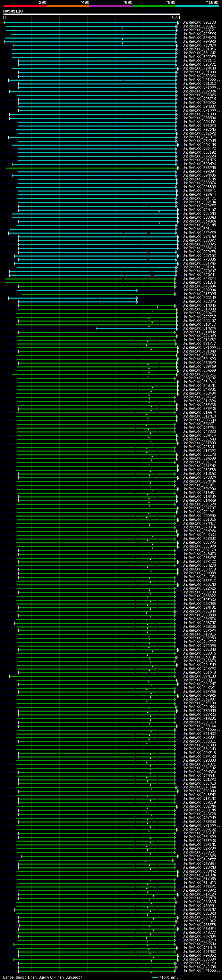Click the UniRef100_A1RE20 label
This screenshot has height=980, width=222.
coord(199,894)
